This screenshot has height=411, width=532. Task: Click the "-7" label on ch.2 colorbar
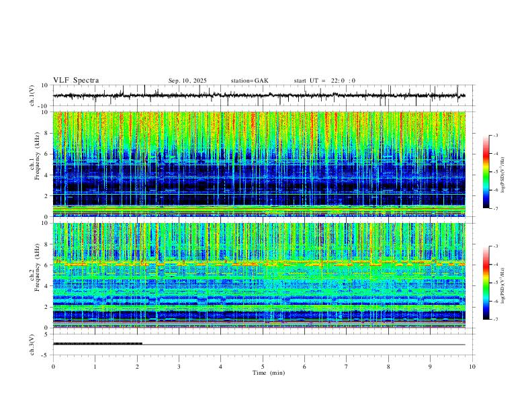pos(495,320)
